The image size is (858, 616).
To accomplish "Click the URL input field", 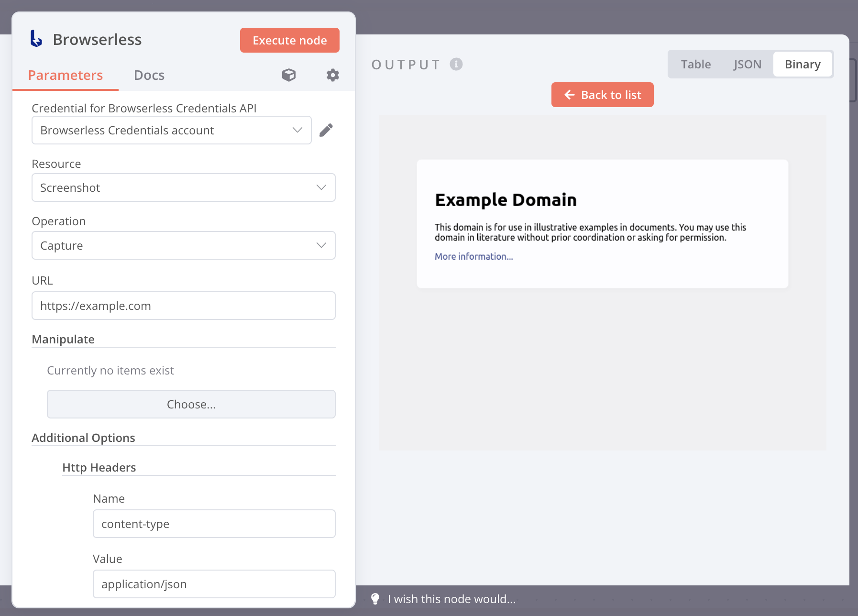I will (184, 306).
